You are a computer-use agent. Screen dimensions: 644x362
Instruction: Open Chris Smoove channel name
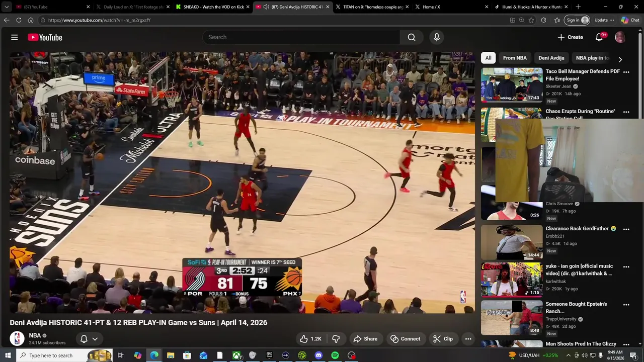(x=559, y=204)
